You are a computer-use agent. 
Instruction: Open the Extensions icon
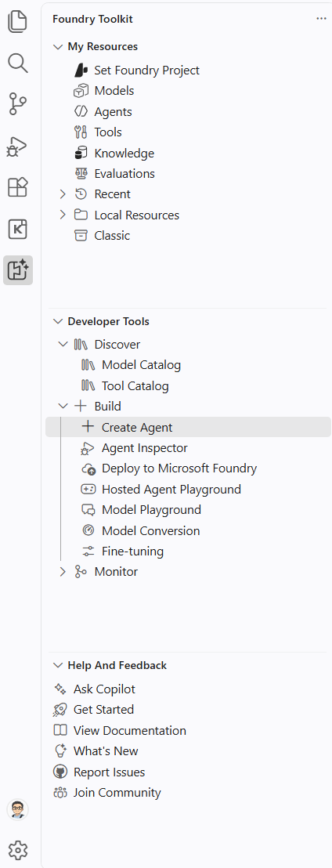tap(18, 187)
